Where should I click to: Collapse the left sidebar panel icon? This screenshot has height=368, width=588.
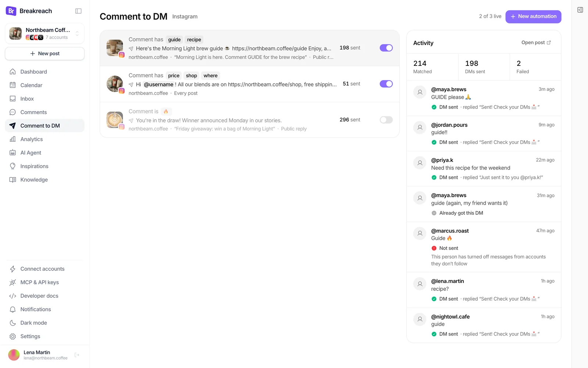click(x=78, y=11)
